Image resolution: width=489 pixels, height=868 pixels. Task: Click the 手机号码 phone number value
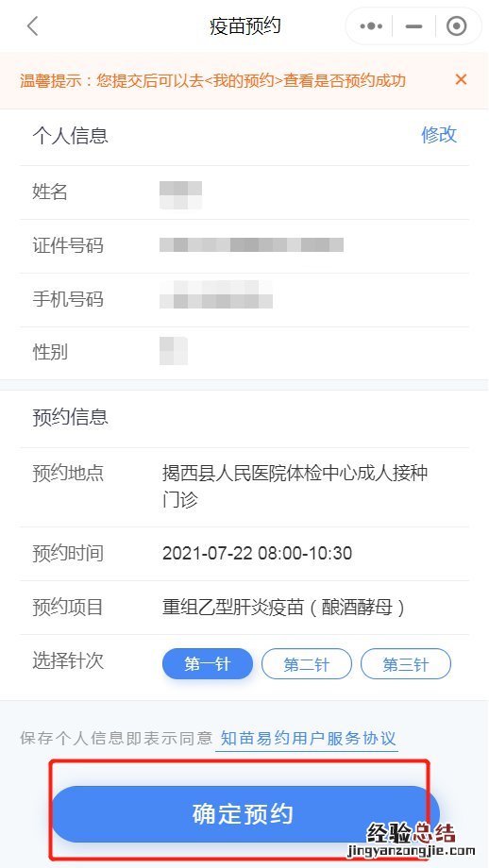[216, 294]
